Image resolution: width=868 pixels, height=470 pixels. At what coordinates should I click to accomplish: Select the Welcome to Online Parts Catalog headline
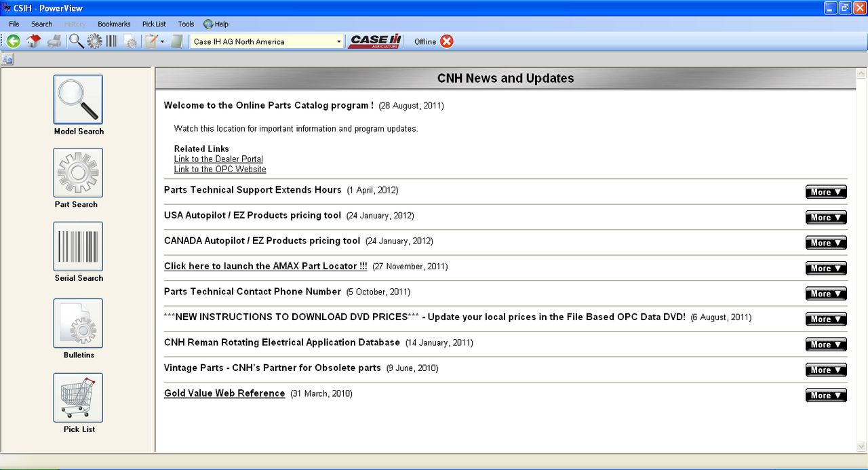coord(269,105)
